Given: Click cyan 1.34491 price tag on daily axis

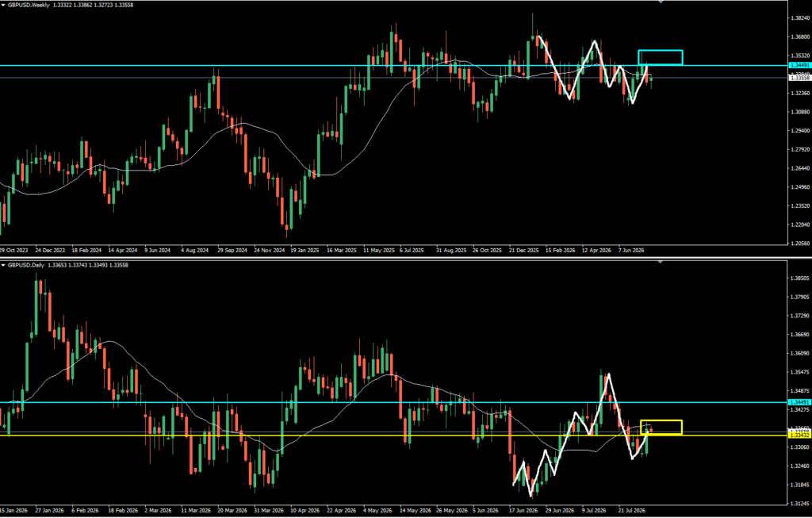Looking at the screenshot, I should click(799, 402).
